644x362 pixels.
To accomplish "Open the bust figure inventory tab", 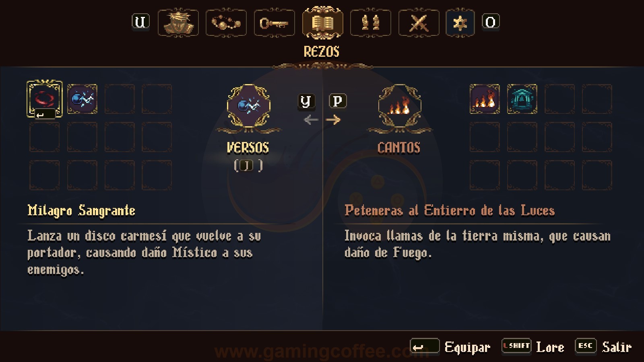I will pos(178,23).
